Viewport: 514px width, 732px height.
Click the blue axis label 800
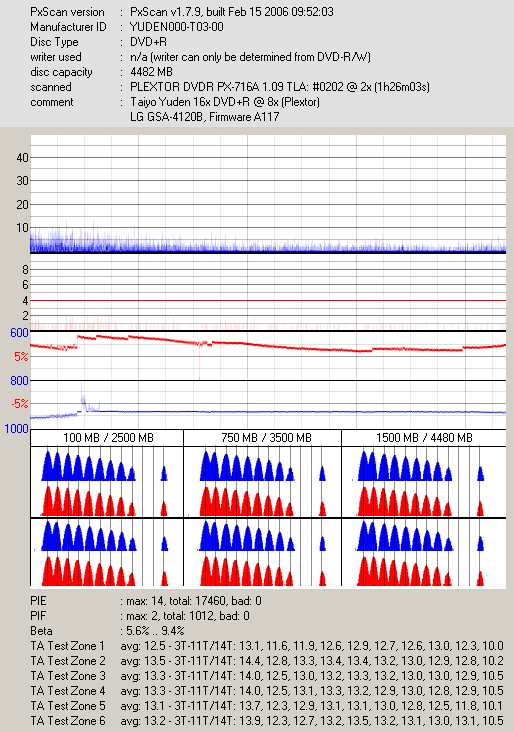[20, 381]
